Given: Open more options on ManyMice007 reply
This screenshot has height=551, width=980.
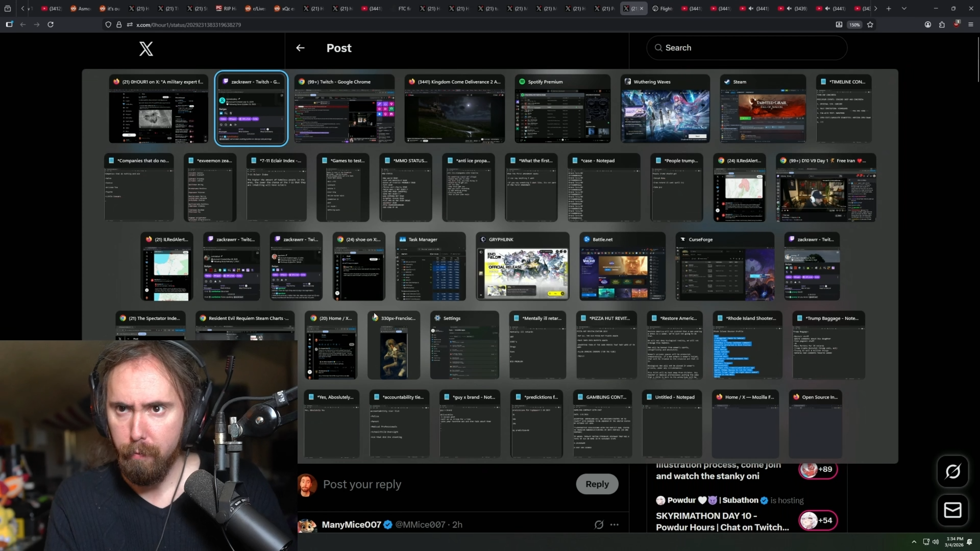Looking at the screenshot, I should (615, 524).
